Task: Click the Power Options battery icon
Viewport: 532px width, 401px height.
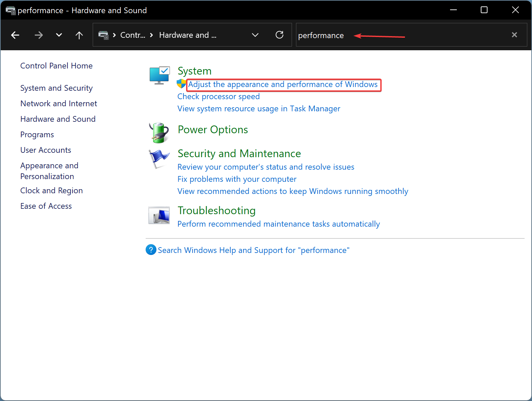Action: (x=159, y=133)
